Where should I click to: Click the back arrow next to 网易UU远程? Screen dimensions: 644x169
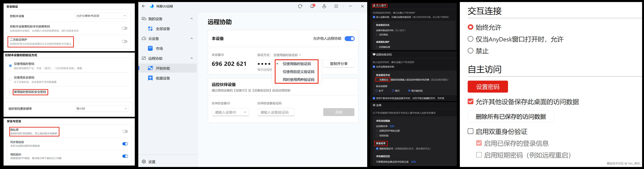[143, 6]
